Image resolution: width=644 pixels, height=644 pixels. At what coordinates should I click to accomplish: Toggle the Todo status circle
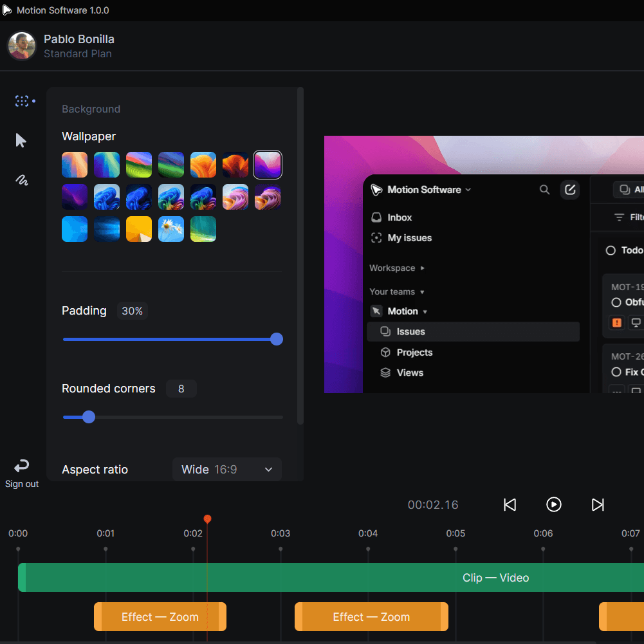(611, 250)
